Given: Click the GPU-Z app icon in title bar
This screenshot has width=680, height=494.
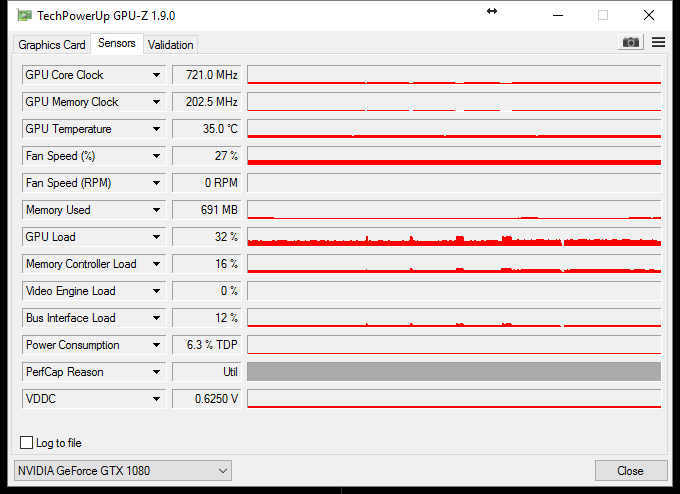Looking at the screenshot, I should 24,15.
